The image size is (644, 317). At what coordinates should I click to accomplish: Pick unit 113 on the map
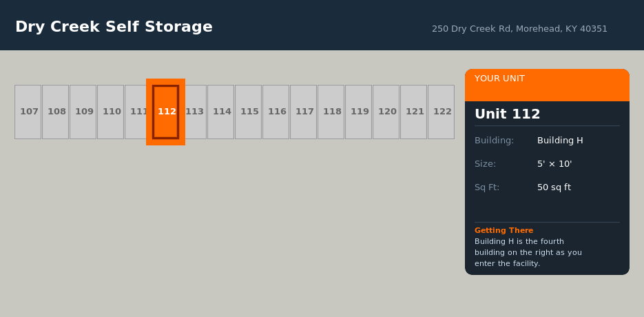(196, 112)
